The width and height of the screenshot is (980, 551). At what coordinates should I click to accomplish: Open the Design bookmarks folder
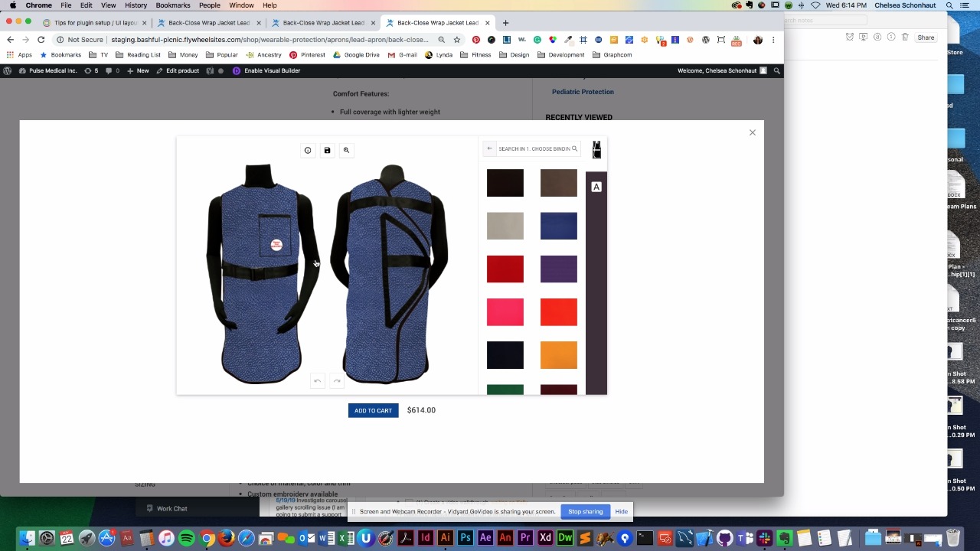coord(514,55)
